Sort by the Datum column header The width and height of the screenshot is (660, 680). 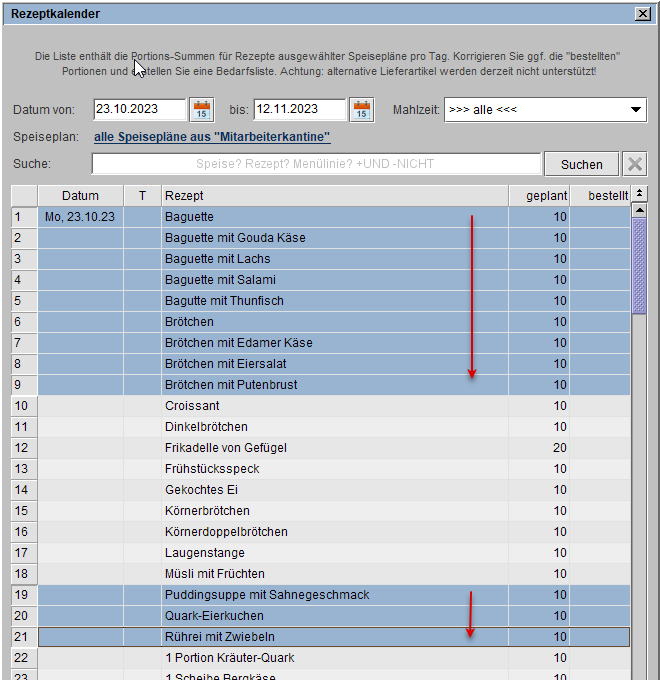[x=80, y=196]
